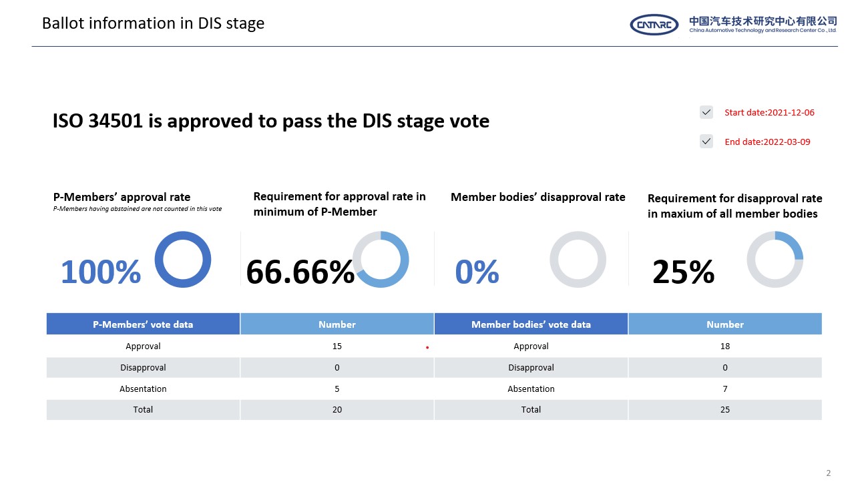This screenshot has height=484, width=868.
Task: Click the Member bodies Total value 25
Action: pyautogui.click(x=725, y=409)
